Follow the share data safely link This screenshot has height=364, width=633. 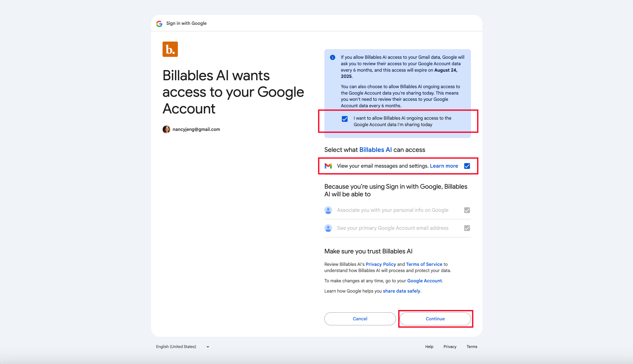(x=401, y=291)
